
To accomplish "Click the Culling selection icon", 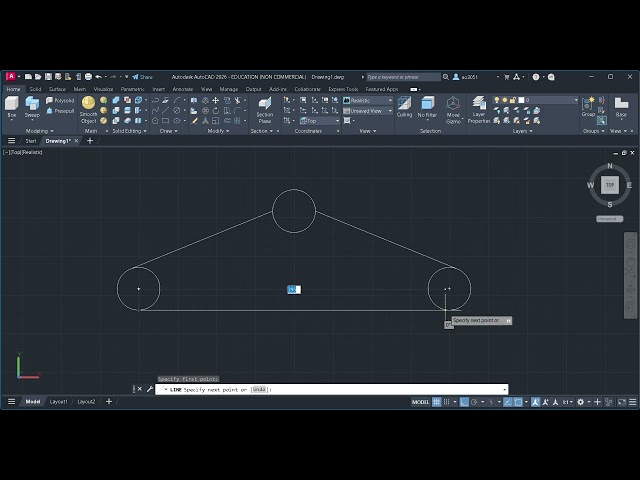I will 404,107.
